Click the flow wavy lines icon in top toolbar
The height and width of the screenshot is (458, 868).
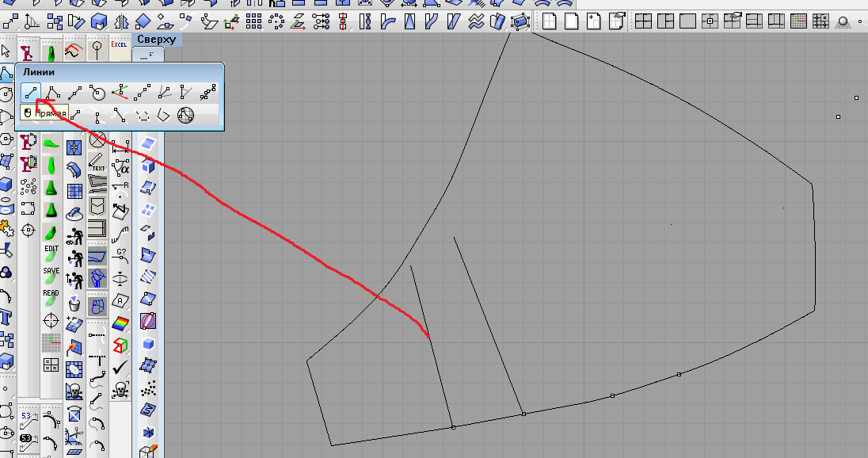tap(475, 21)
